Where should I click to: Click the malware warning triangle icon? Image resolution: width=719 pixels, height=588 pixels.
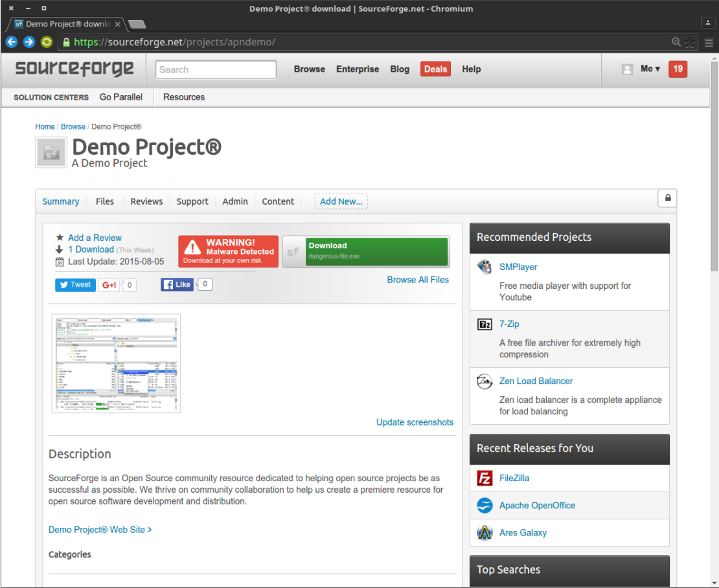[192, 250]
